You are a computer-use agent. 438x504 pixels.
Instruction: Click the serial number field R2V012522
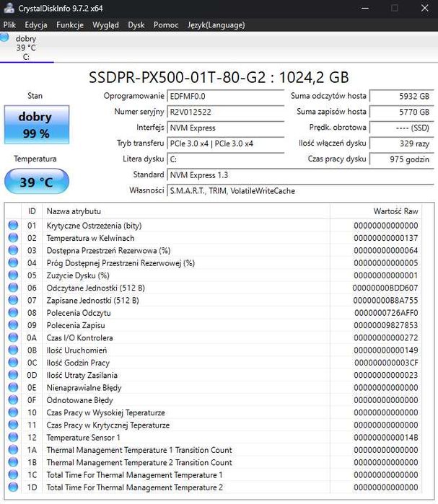[x=226, y=112]
